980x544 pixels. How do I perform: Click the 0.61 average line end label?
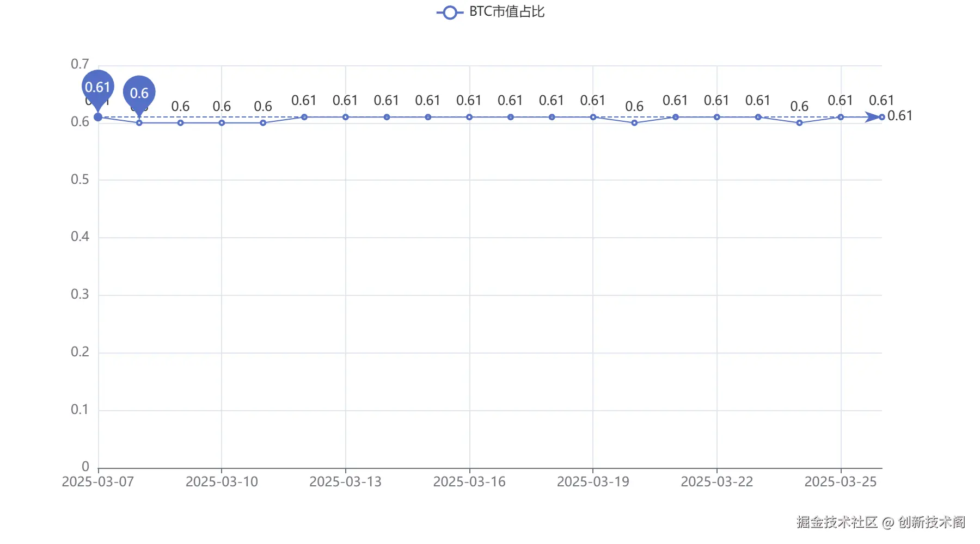coord(899,116)
